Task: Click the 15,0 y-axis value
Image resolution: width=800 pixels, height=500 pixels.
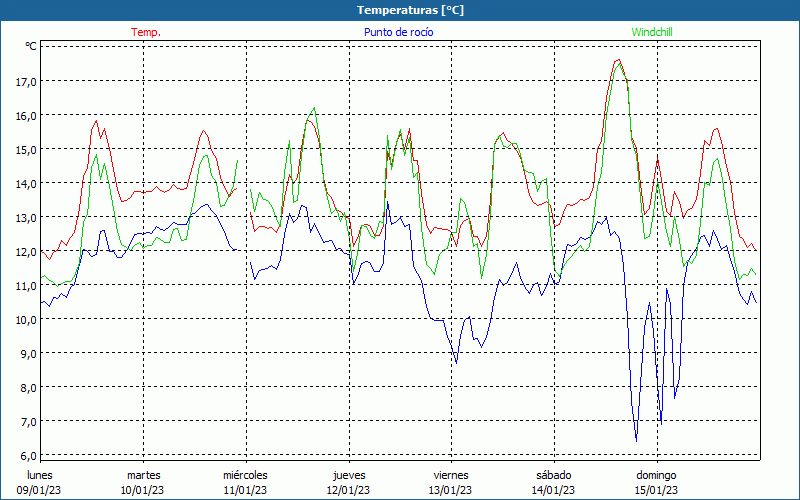Action: click(26, 149)
